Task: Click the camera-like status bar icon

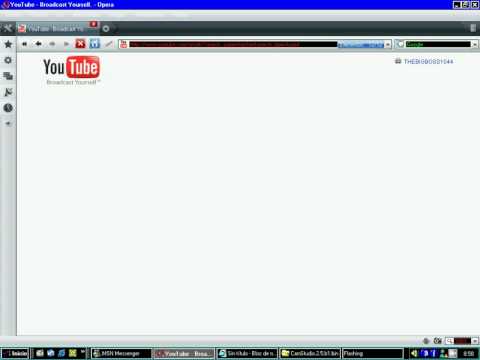Action: tap(437, 341)
